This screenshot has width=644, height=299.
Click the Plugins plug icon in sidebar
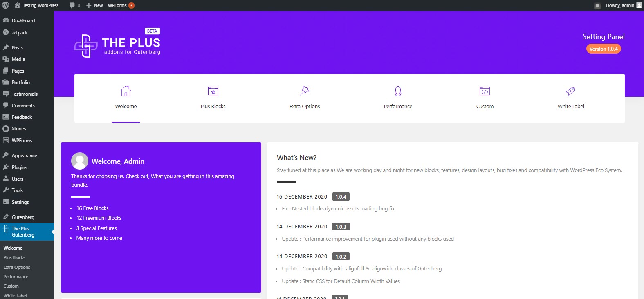6,167
